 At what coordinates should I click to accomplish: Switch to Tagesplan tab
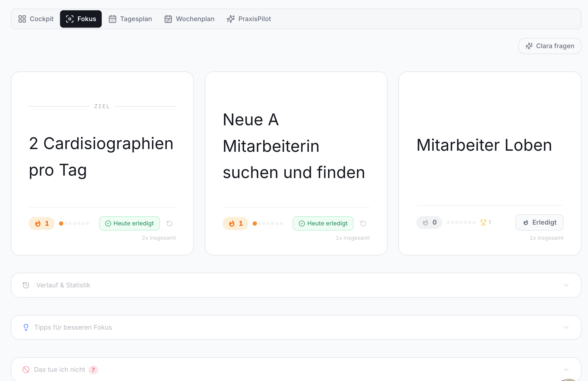click(x=130, y=19)
